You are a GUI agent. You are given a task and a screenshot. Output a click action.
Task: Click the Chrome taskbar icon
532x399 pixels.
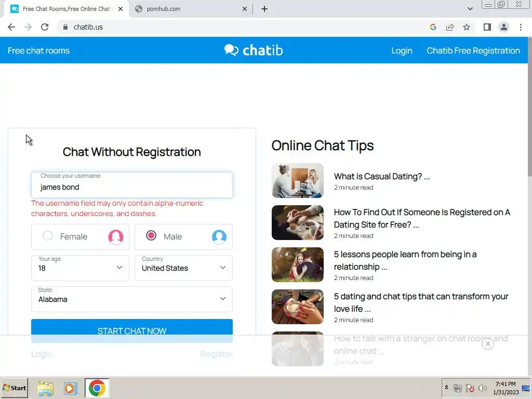(97, 388)
